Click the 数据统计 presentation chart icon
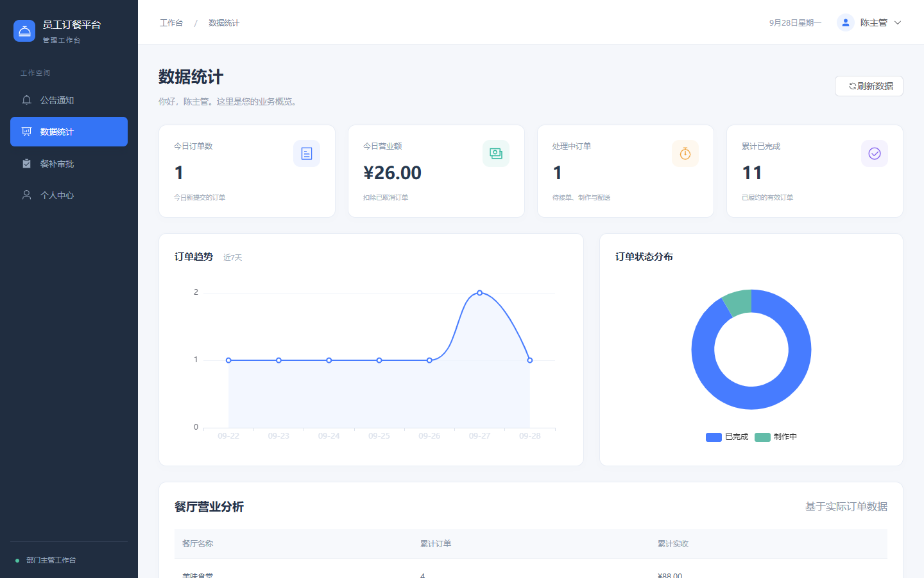Screen dimensions: 924x578 [x=26, y=132]
